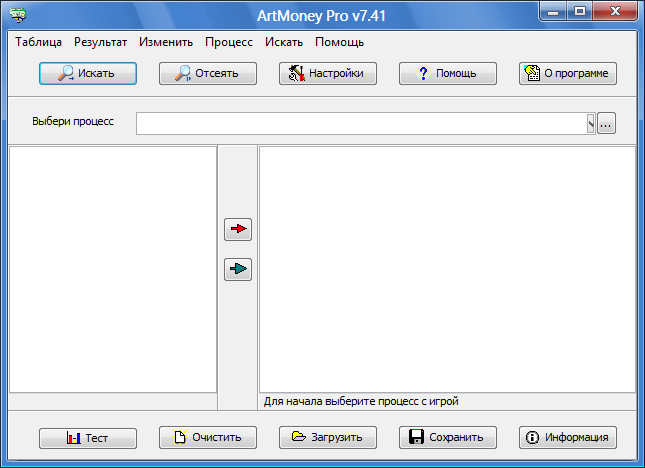Image resolution: width=645 pixels, height=468 pixels.
Task: Open the Изменить menu
Action: click(166, 42)
